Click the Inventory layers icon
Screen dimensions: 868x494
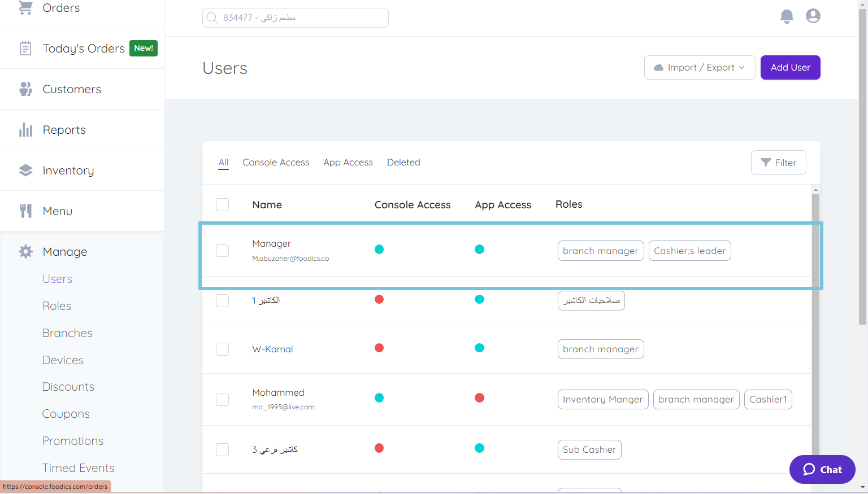[x=25, y=171]
